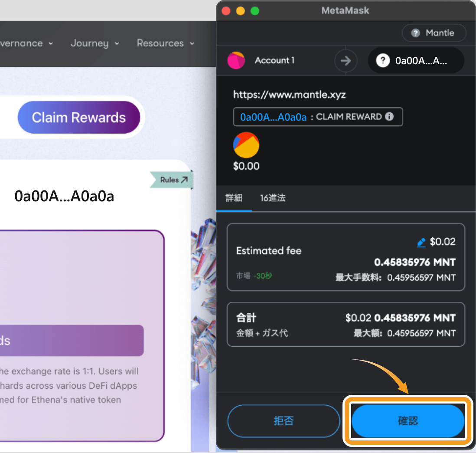Screen dimensions: 476x453
Task: Open the Mantle network selector
Action: pos(434,33)
